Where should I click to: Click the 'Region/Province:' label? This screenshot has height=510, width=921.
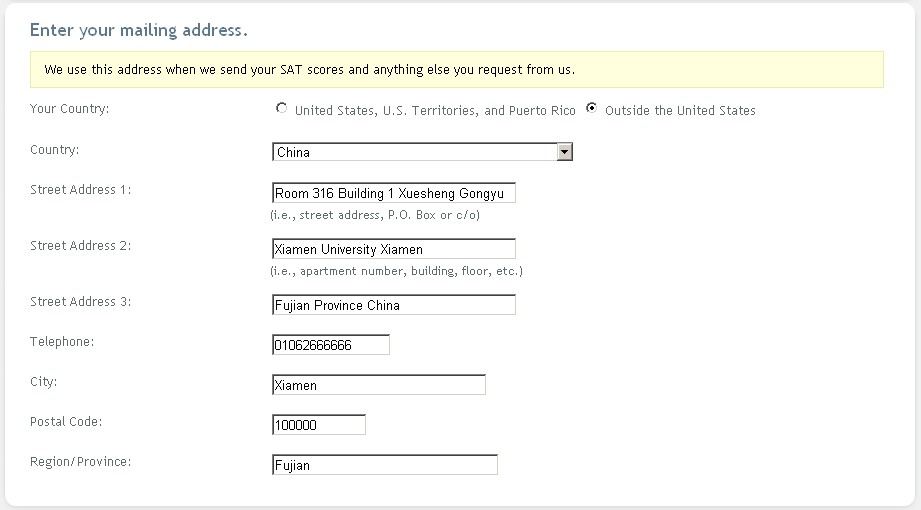click(81, 462)
